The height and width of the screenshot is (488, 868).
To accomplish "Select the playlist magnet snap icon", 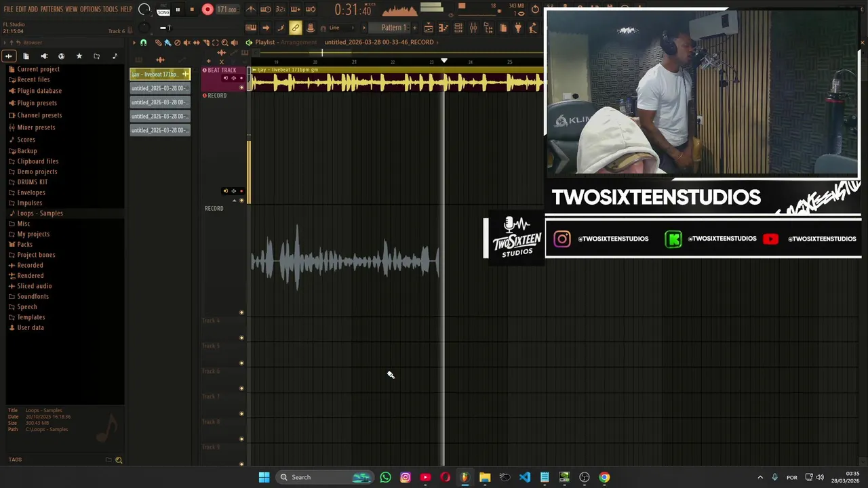I will 143,42.
